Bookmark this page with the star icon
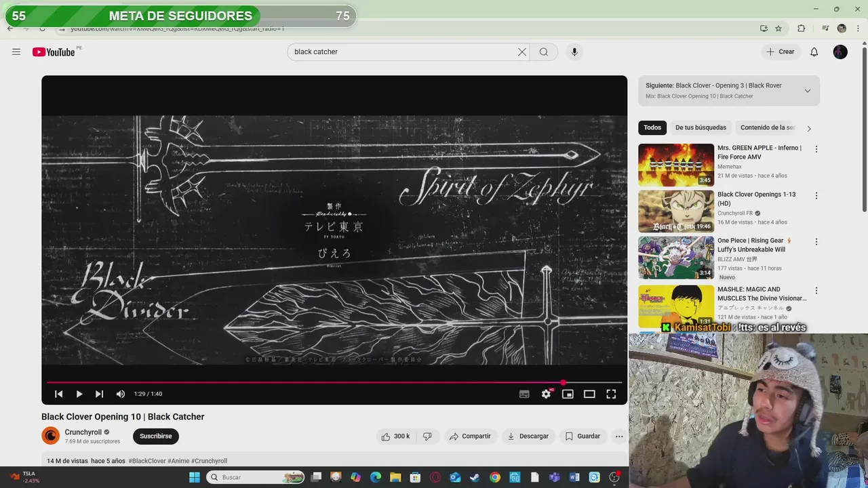Viewport: 868px width, 488px height. click(x=778, y=28)
